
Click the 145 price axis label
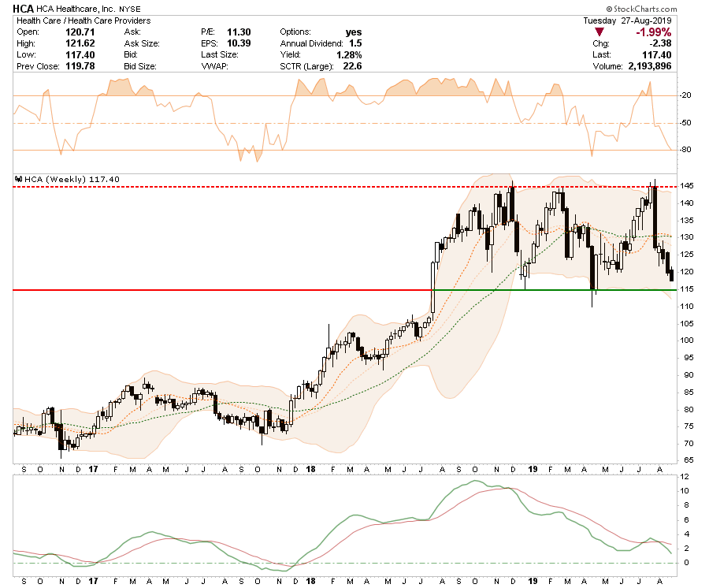click(x=687, y=186)
